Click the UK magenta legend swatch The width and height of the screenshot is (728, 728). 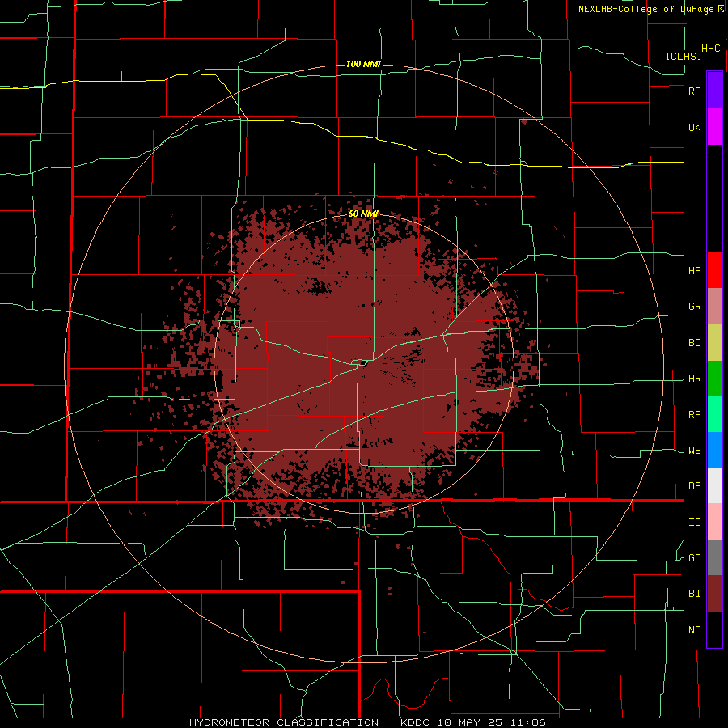(714, 127)
